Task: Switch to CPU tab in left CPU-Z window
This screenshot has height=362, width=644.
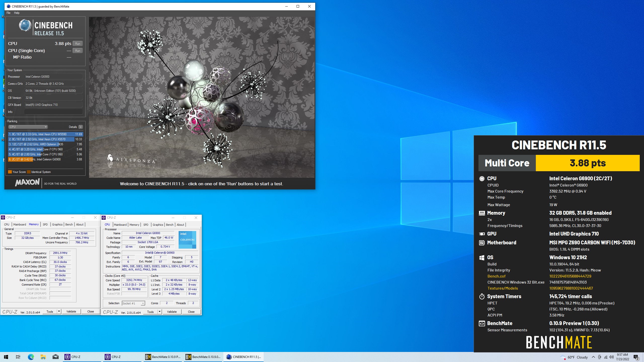Action: (7, 224)
